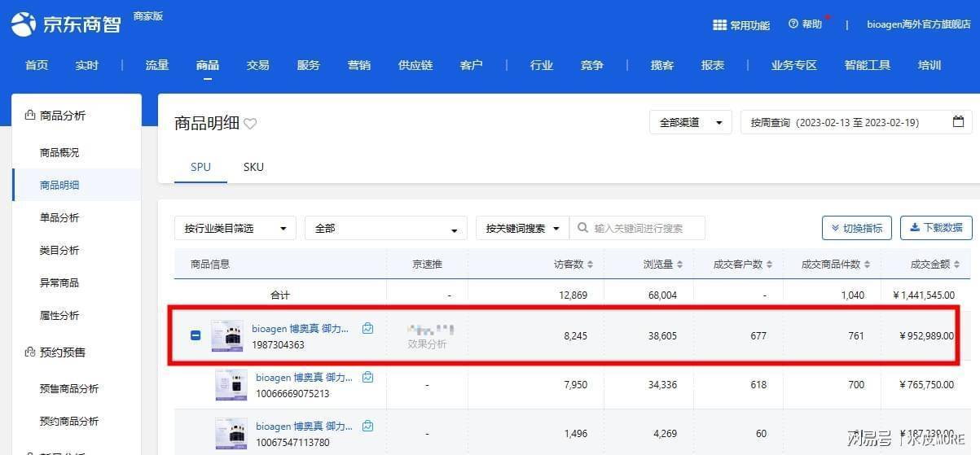Click total amount ¥1,441,545.00
Image resolution: width=980 pixels, height=455 pixels.
[924, 295]
